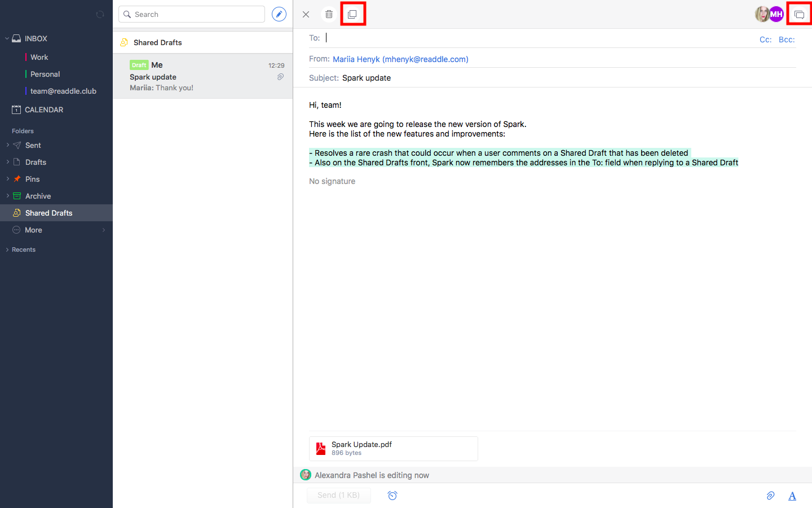Click the Spark Update.pdf attachment

[394, 449]
